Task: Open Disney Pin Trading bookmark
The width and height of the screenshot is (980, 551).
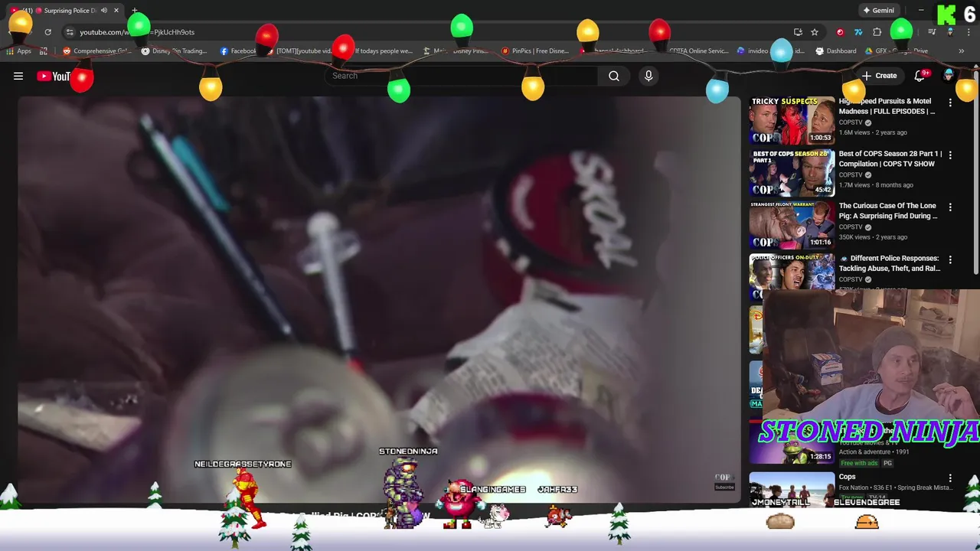Action: coord(175,51)
